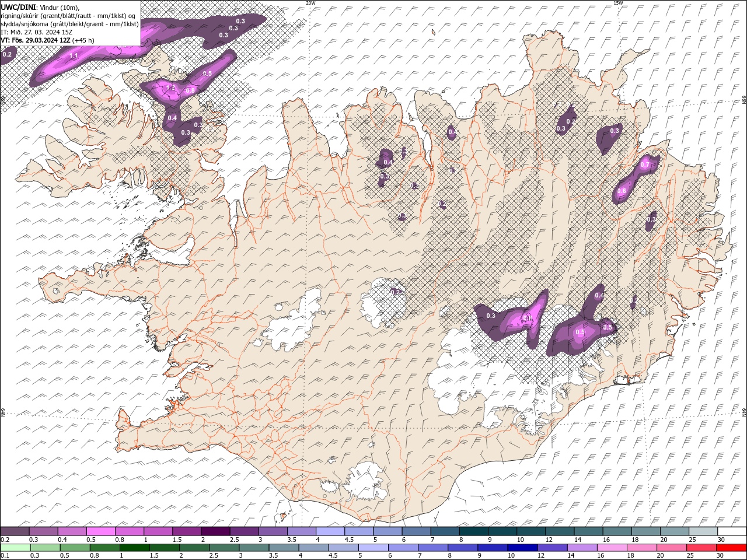747x560 pixels.
Task: Pick the white 30 swatch, upper legend row
Action: [x=731, y=531]
